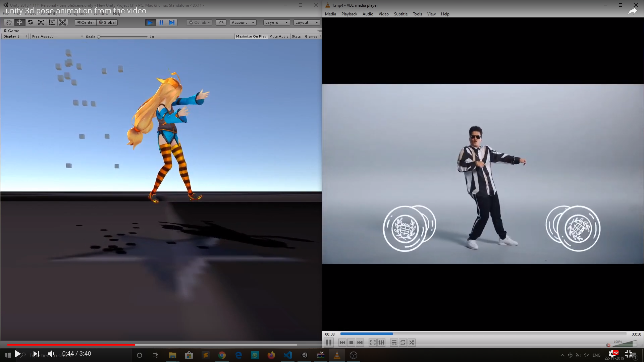The height and width of the screenshot is (362, 644).
Task: Click the Unity cloud services icon
Action: coord(221,22)
